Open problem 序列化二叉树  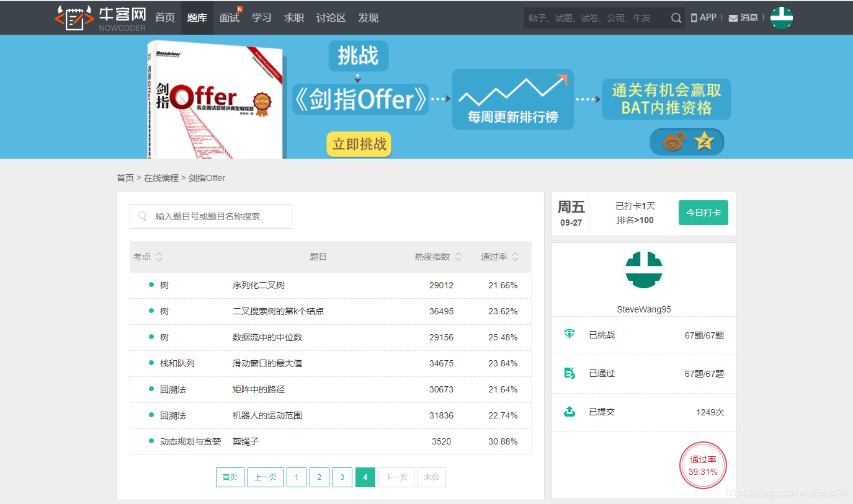[259, 285]
